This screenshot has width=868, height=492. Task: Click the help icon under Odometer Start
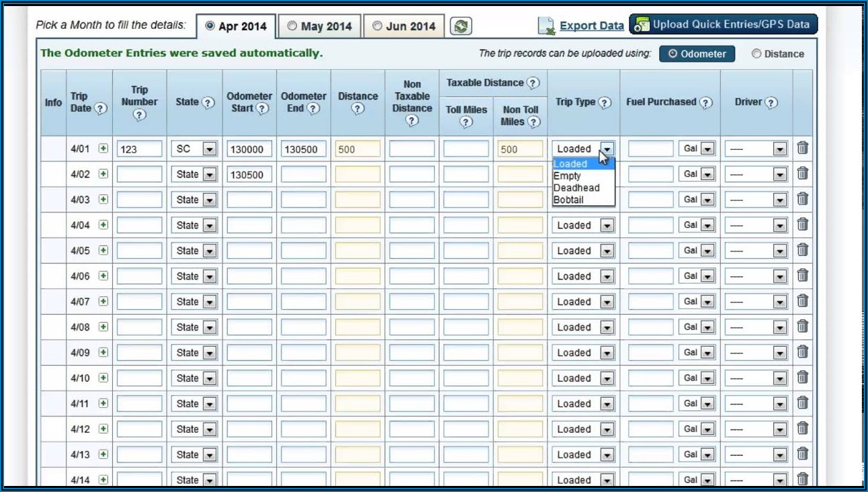coord(262,109)
